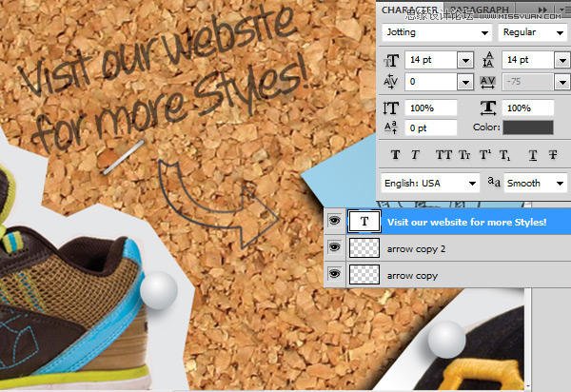Select the arrow copy 2 layer thumbnail
Image resolution: width=571 pixels, height=392 pixels.
tap(364, 248)
